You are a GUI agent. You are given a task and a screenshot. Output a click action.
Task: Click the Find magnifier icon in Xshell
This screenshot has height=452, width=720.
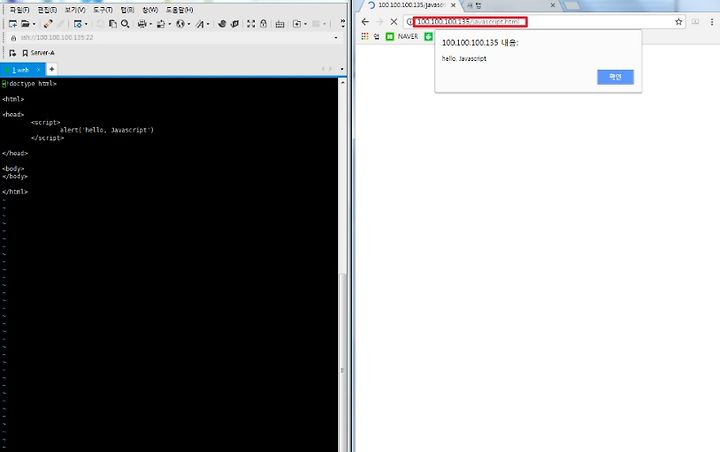(125, 24)
